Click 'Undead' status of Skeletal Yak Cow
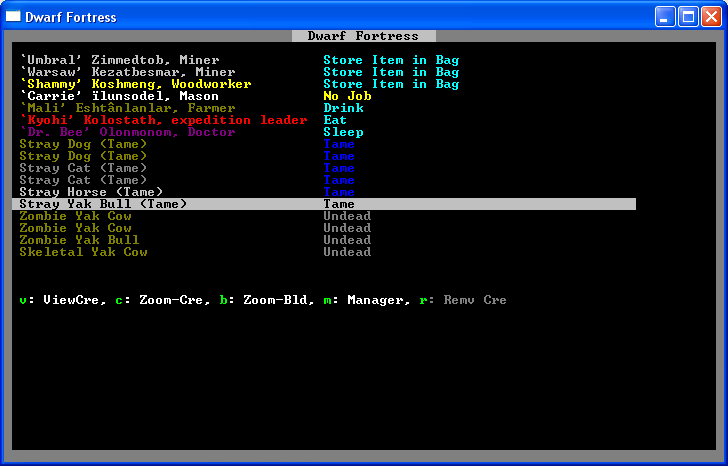This screenshot has height=466, width=728. [x=347, y=252]
